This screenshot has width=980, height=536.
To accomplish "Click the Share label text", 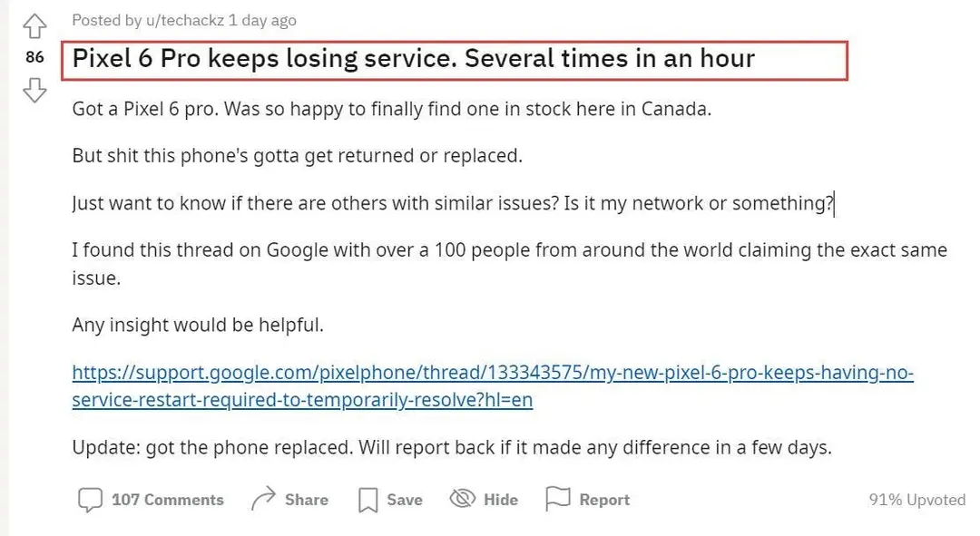I will pos(307,500).
